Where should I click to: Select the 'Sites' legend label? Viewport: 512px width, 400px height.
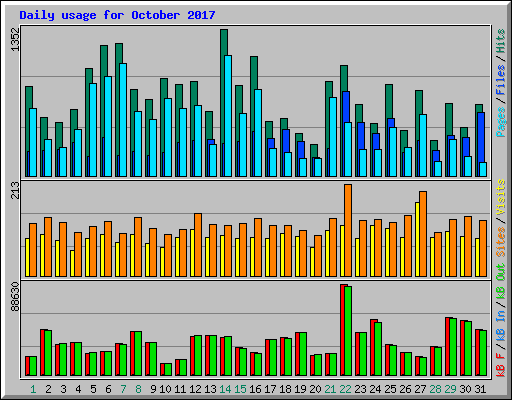point(501,242)
